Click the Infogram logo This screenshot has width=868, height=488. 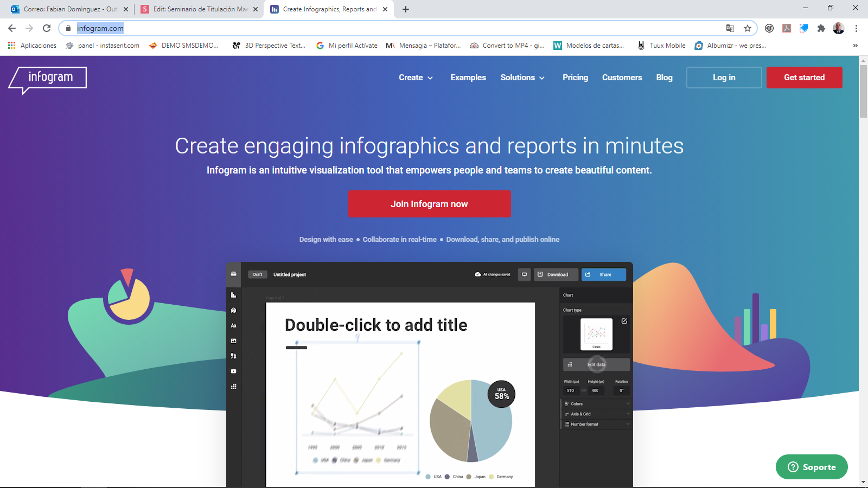pyautogui.click(x=48, y=79)
